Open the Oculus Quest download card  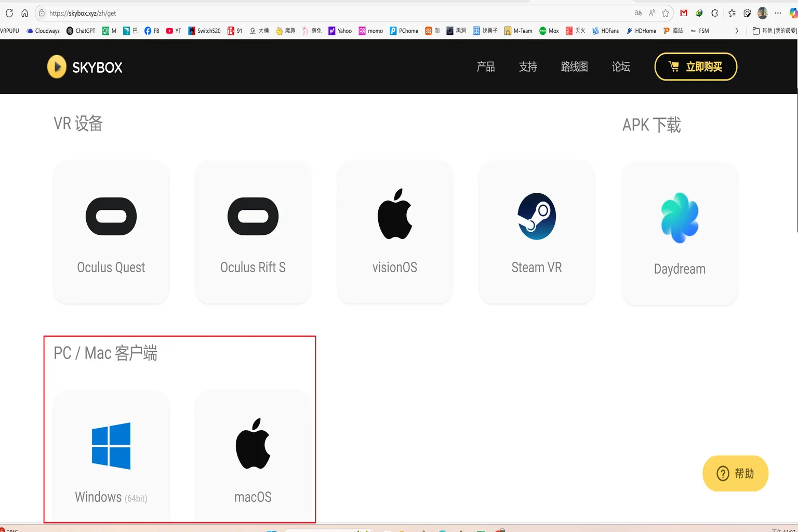(x=111, y=232)
